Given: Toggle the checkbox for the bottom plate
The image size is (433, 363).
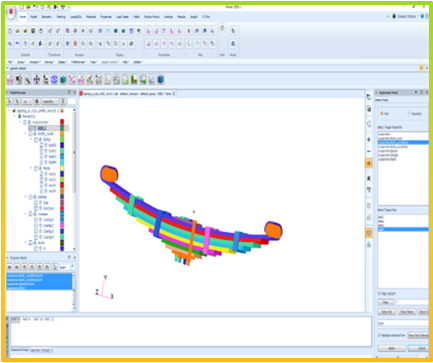Looking at the screenshot, I should pyautogui.click(x=36, y=208).
